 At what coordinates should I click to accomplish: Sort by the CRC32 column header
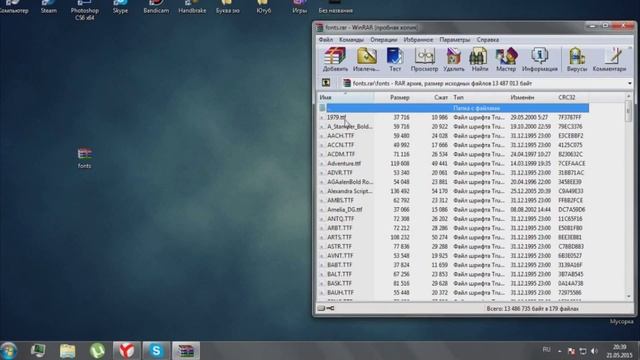pos(572,97)
